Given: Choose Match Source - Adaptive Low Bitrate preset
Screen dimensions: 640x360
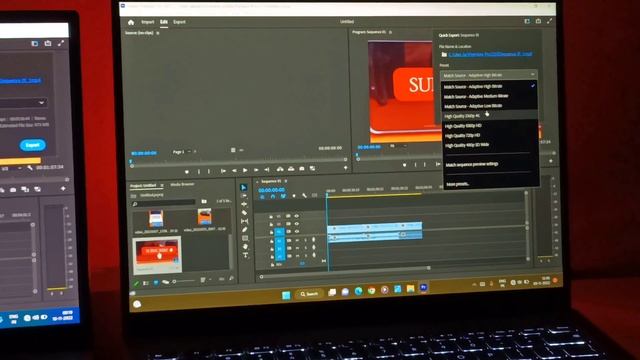Looking at the screenshot, I should pyautogui.click(x=490, y=106).
